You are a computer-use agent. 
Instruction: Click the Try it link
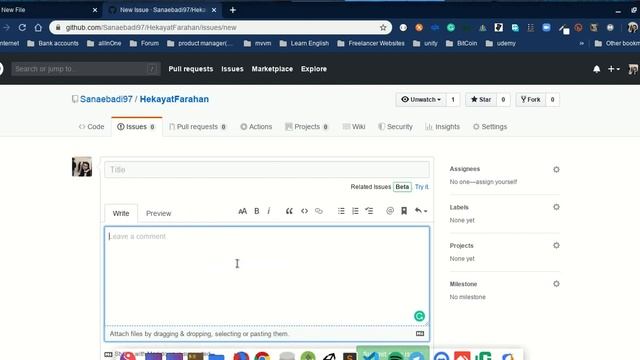pyautogui.click(x=422, y=187)
